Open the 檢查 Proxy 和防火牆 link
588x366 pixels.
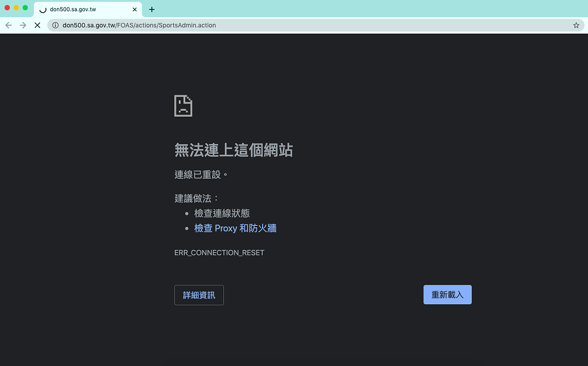[x=235, y=228]
